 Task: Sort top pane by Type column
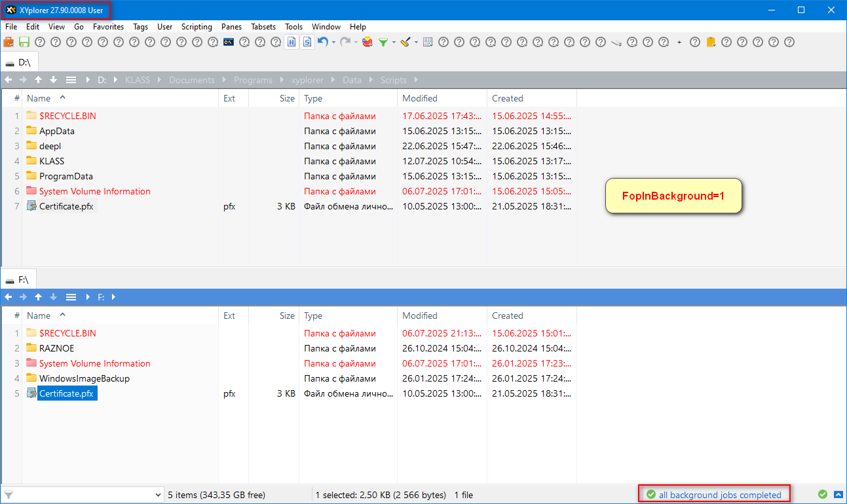(x=348, y=98)
